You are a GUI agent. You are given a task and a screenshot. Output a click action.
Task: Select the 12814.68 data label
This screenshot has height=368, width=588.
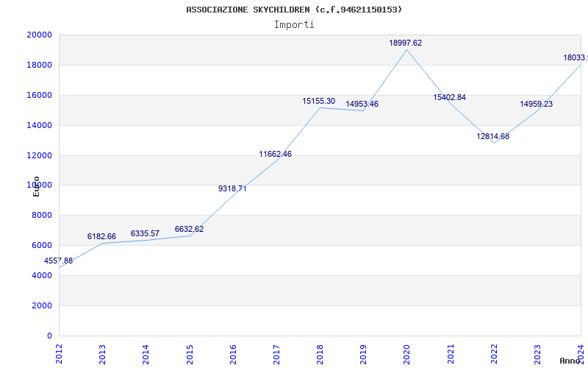pyautogui.click(x=492, y=136)
